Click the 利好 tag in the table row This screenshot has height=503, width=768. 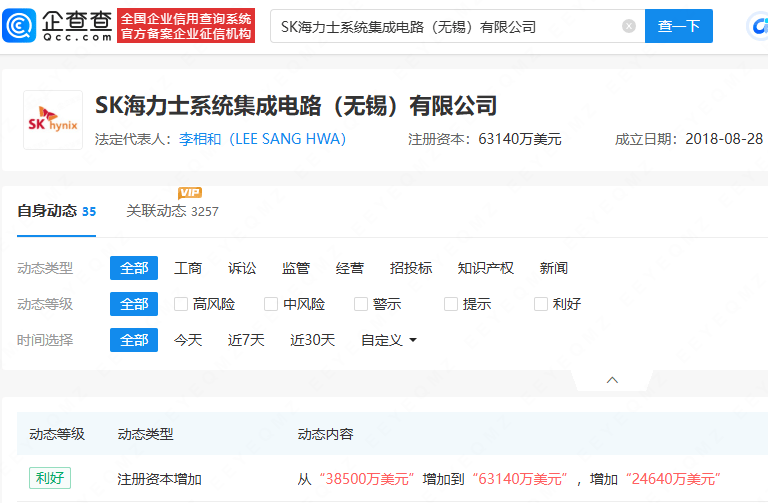point(50,478)
